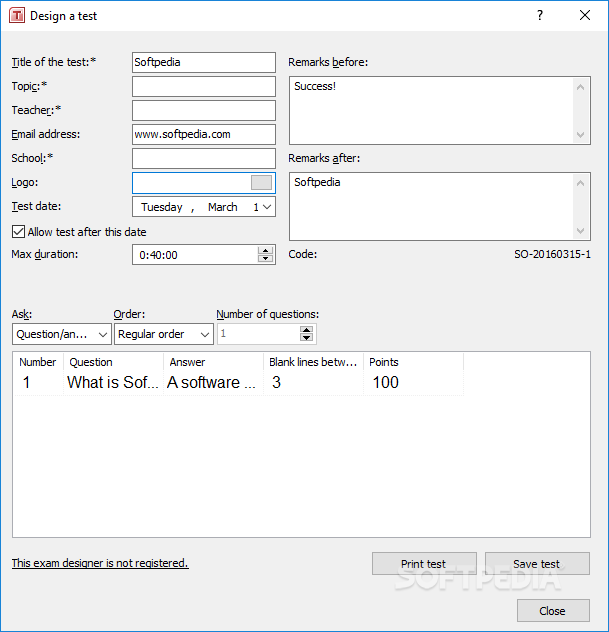The height and width of the screenshot is (632, 609).
Task: Select the month March in test date
Action: pos(222,207)
